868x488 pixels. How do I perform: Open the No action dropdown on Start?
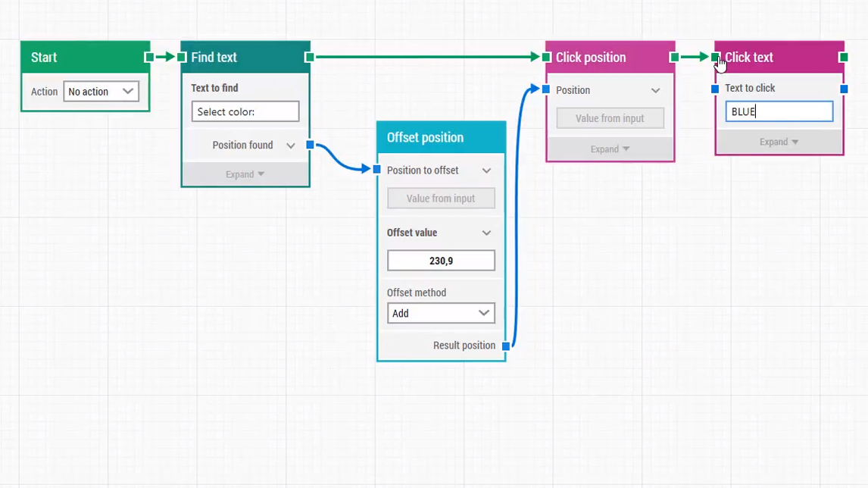pos(101,91)
